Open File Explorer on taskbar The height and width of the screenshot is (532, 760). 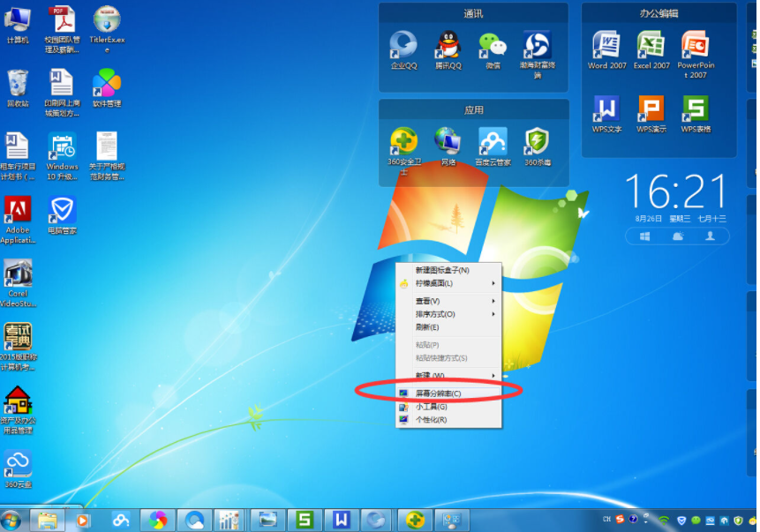(48, 521)
